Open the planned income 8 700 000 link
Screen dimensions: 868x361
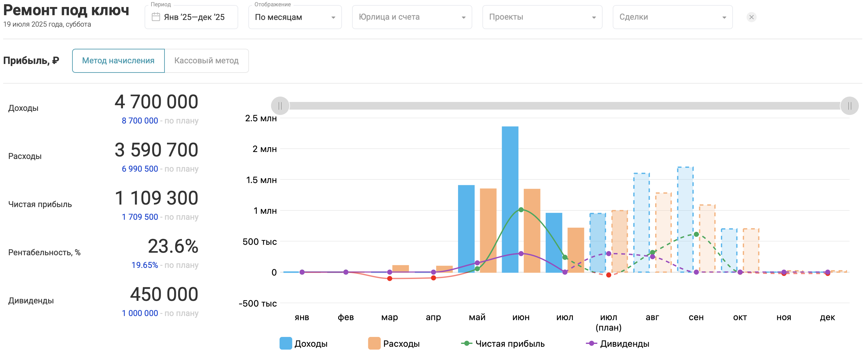(139, 120)
